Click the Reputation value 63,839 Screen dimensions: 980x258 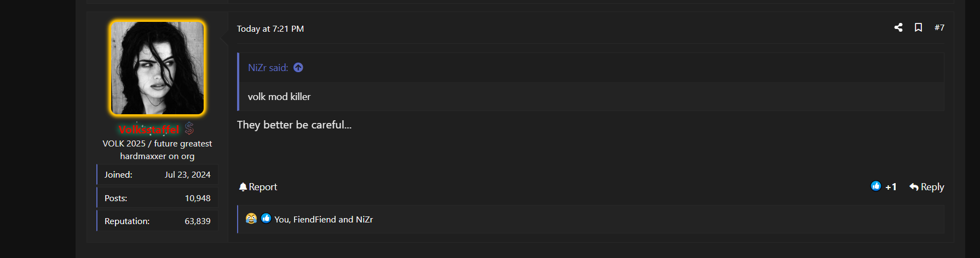click(x=198, y=221)
